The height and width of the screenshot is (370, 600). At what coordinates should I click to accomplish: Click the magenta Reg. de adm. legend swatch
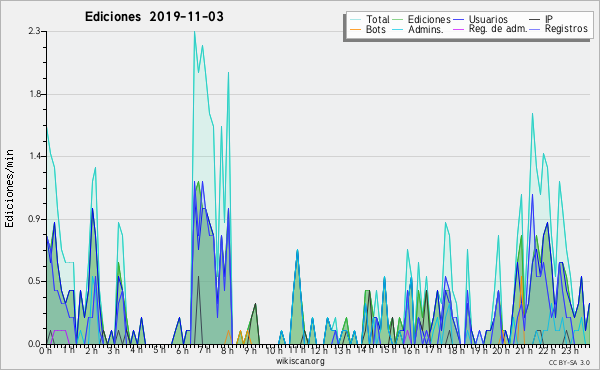tap(458, 29)
